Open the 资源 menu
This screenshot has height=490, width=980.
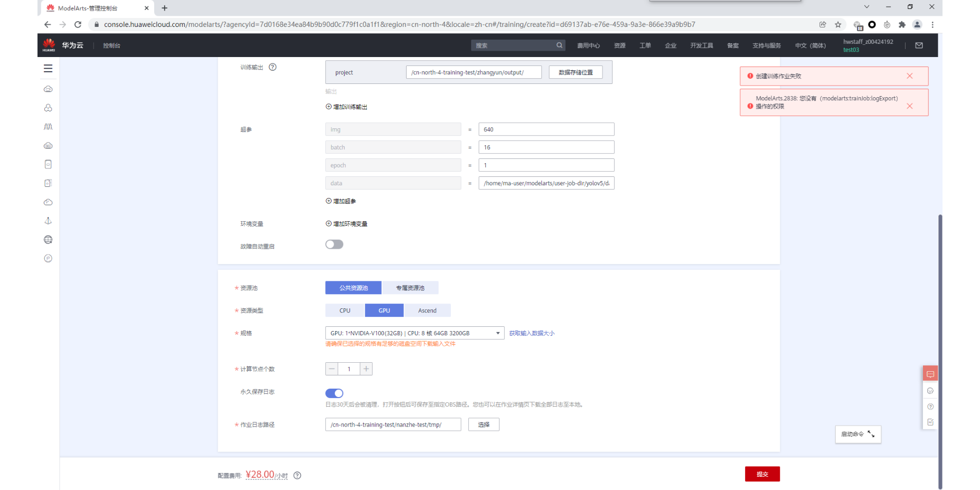620,45
